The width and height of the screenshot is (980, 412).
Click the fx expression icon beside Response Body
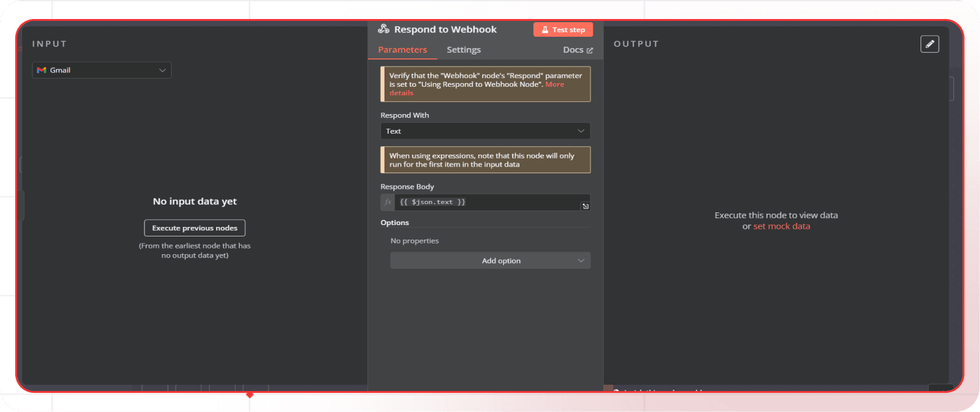coord(386,202)
